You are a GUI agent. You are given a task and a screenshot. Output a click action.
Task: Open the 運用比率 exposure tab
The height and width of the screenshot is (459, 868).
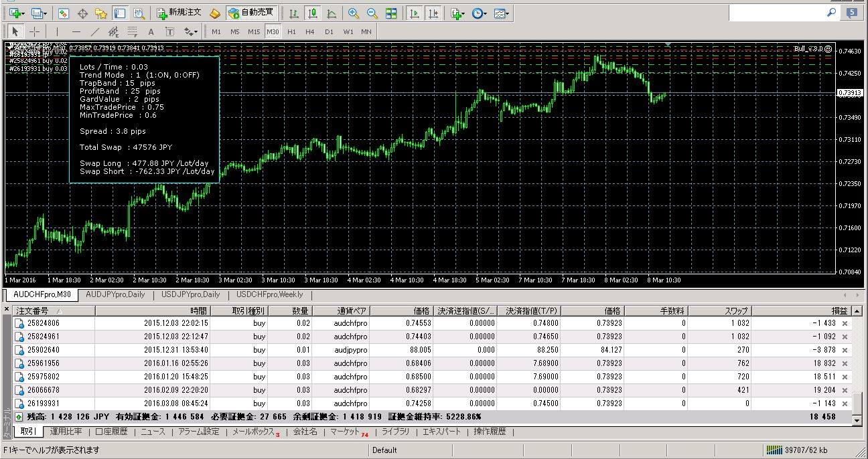66,432
